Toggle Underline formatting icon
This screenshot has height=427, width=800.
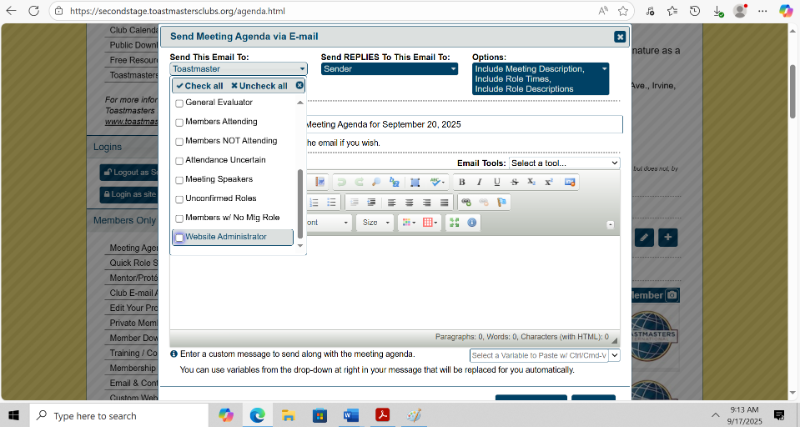click(x=496, y=182)
